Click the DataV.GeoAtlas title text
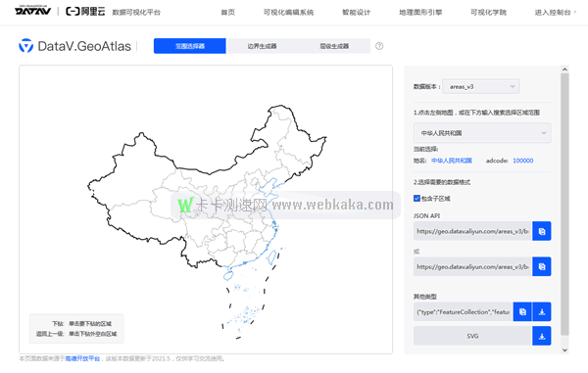The image size is (588, 373). 84,46
